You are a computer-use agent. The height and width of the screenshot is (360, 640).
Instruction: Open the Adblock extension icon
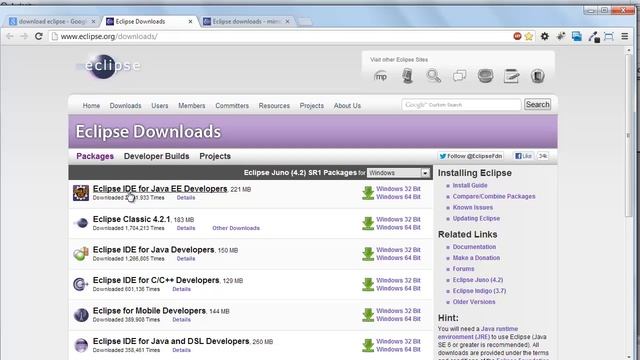click(517, 36)
